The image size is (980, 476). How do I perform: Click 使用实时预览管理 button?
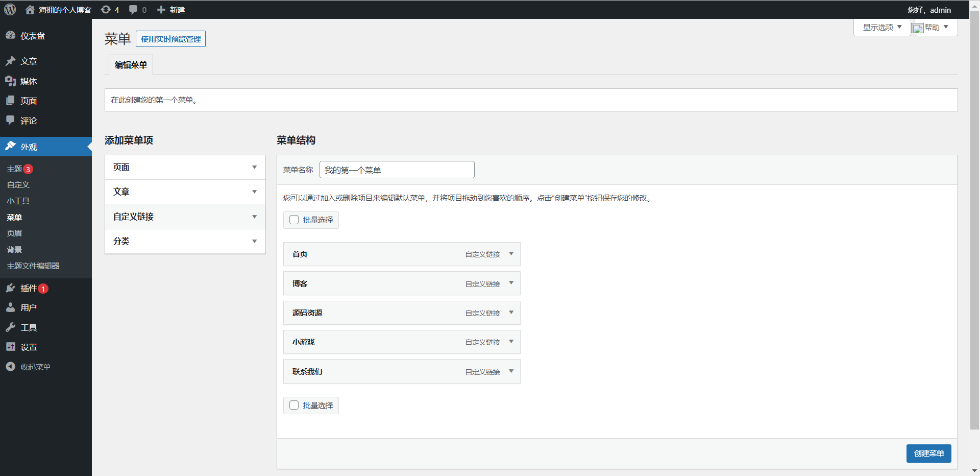[170, 39]
